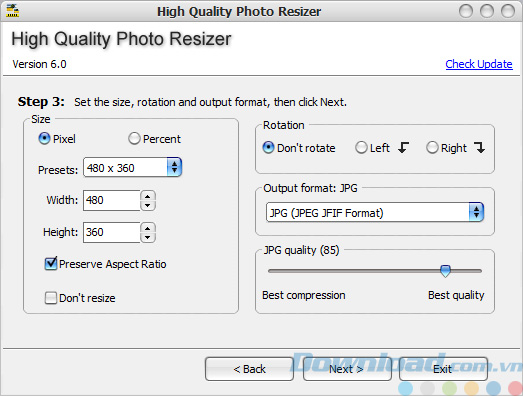Click the Exit button

[x=443, y=369]
